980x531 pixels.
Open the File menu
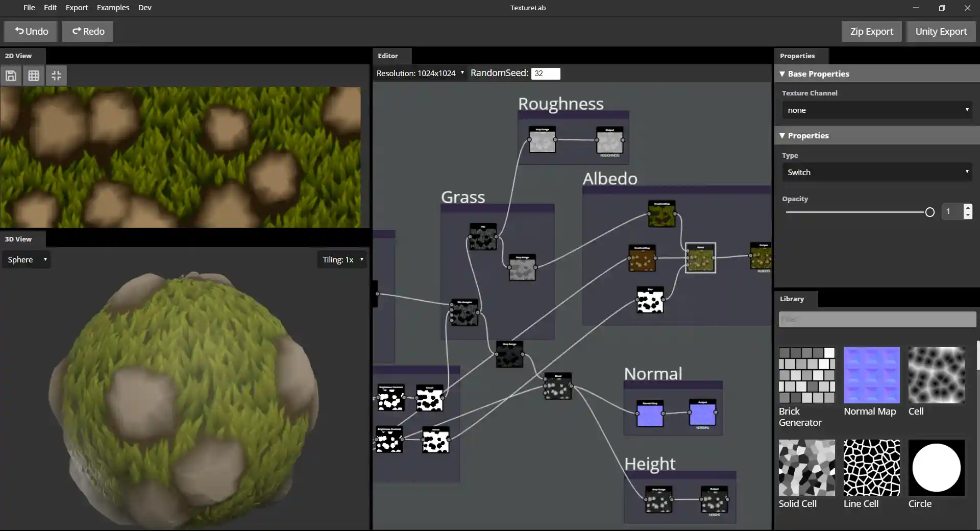pyautogui.click(x=29, y=8)
